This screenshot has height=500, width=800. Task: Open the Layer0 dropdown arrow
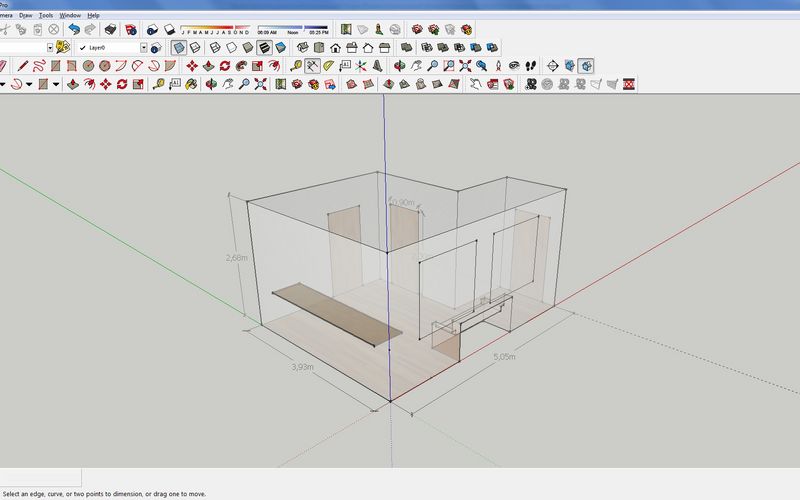(x=144, y=47)
